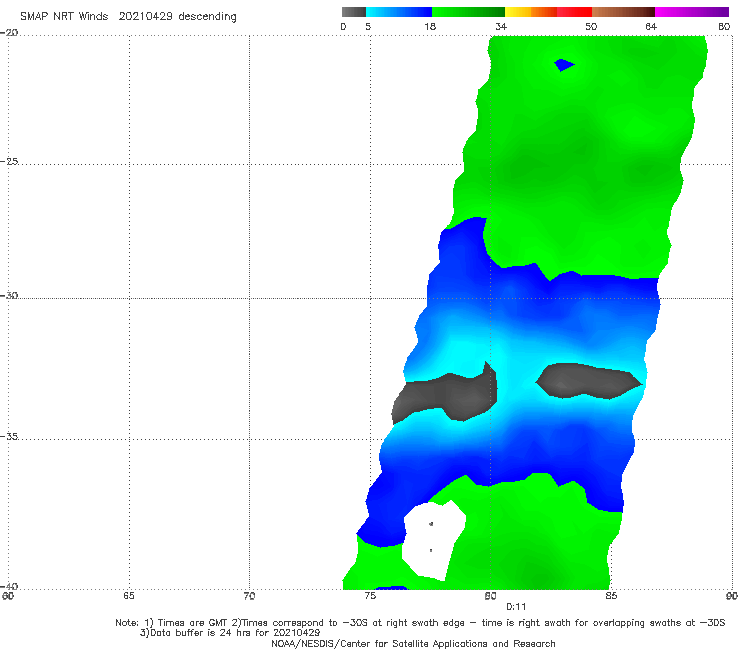Click the 'SMAP NRT Winds 20210429 descending' title
Screen dimensions: 740x650
coord(128,16)
